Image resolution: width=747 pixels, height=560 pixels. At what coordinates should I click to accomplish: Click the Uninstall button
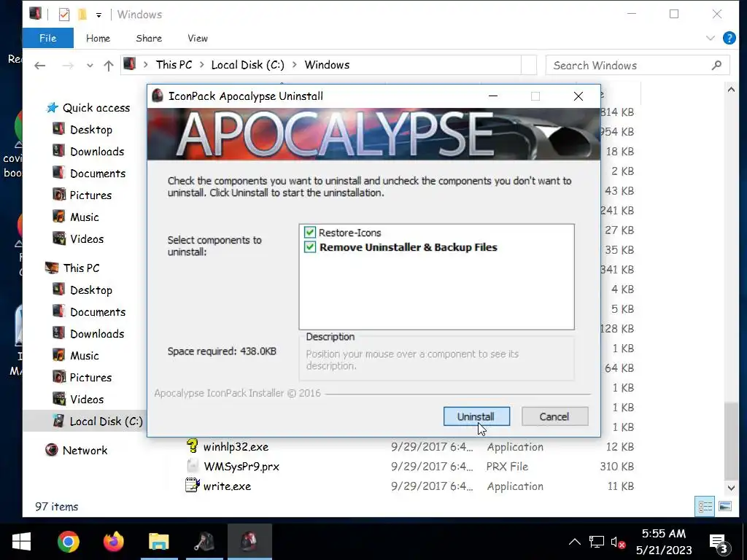click(x=476, y=416)
